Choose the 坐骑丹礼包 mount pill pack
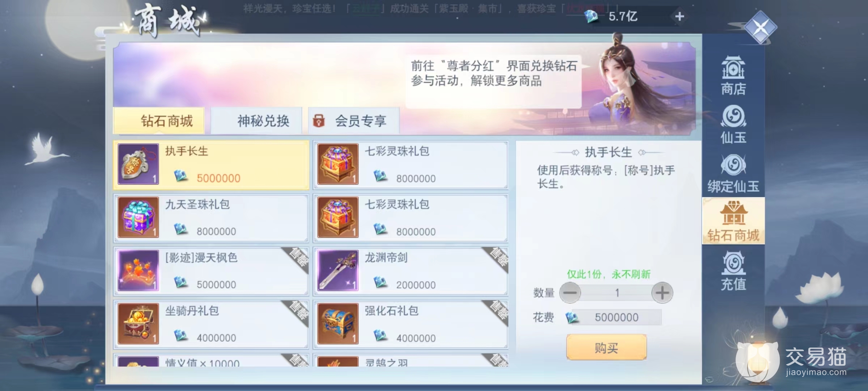The width and height of the screenshot is (868, 391). pos(211,324)
